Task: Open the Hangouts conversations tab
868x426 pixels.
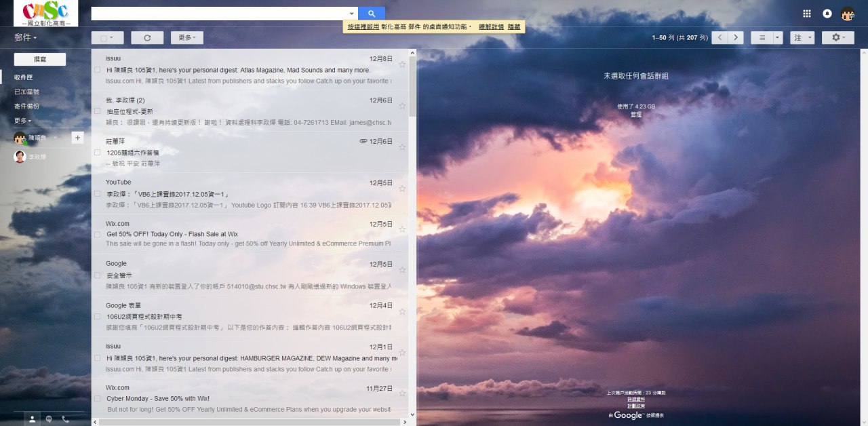Action: pos(49,419)
